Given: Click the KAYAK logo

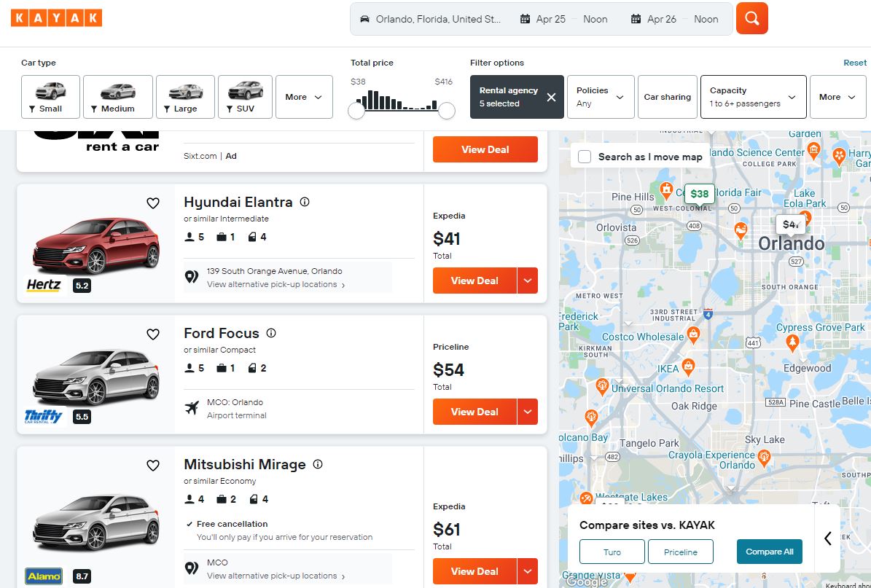Looking at the screenshot, I should click(56, 17).
